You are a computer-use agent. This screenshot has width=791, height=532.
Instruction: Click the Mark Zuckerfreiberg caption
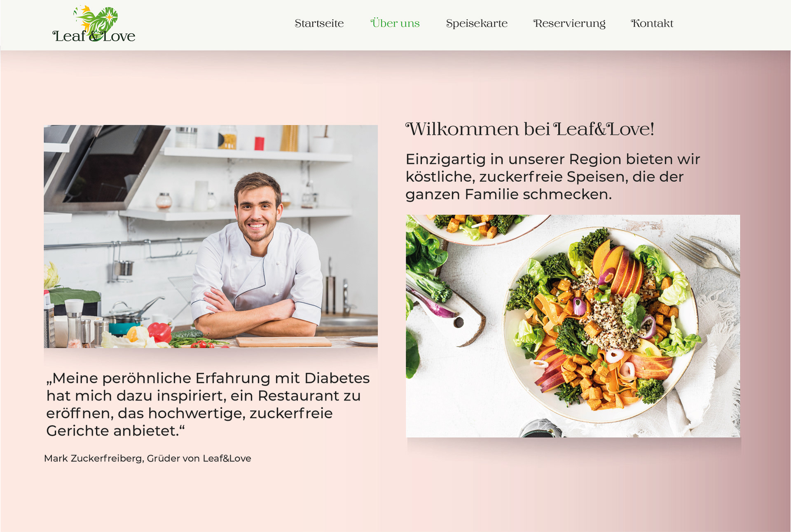click(x=147, y=458)
